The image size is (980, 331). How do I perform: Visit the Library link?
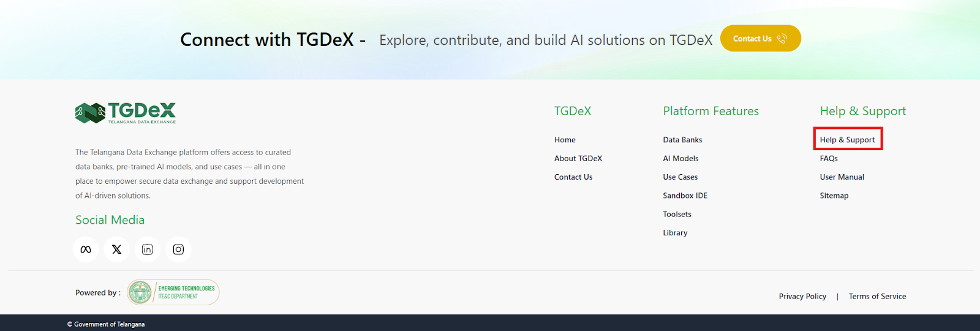pos(675,233)
